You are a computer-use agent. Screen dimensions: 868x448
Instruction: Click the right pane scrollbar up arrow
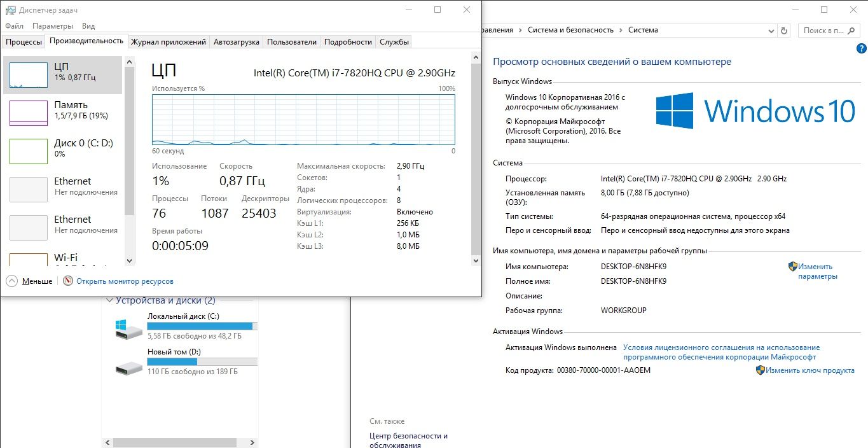tap(476, 58)
